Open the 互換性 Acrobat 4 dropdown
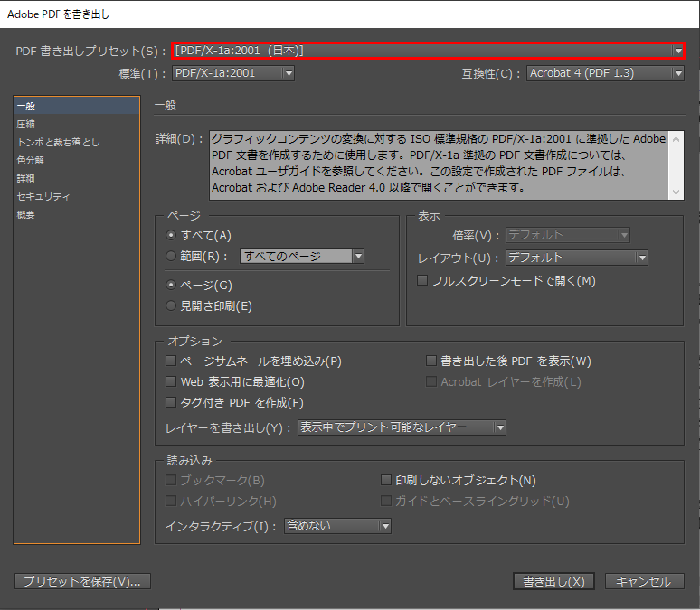The width and height of the screenshot is (700, 610). 605,73
